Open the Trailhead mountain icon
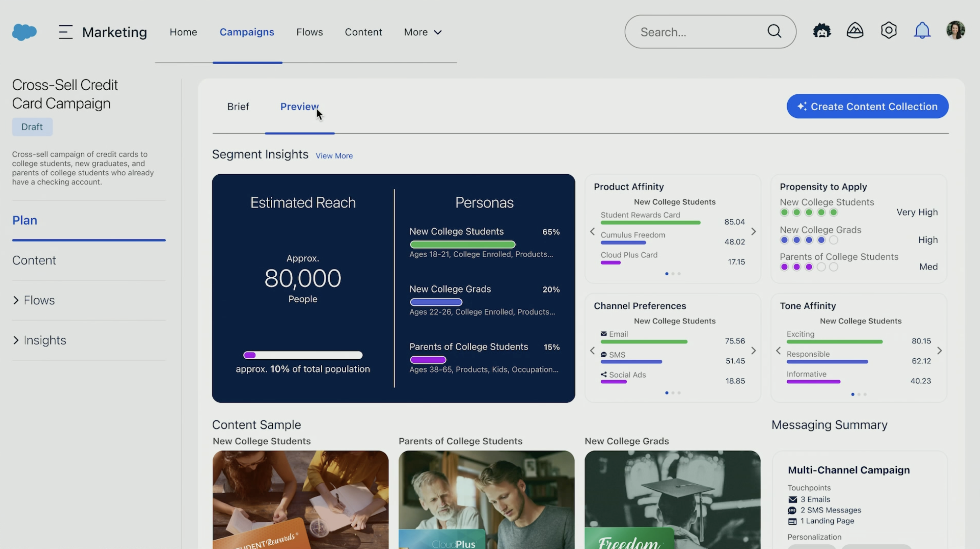The height and width of the screenshot is (549, 980). click(x=855, y=31)
